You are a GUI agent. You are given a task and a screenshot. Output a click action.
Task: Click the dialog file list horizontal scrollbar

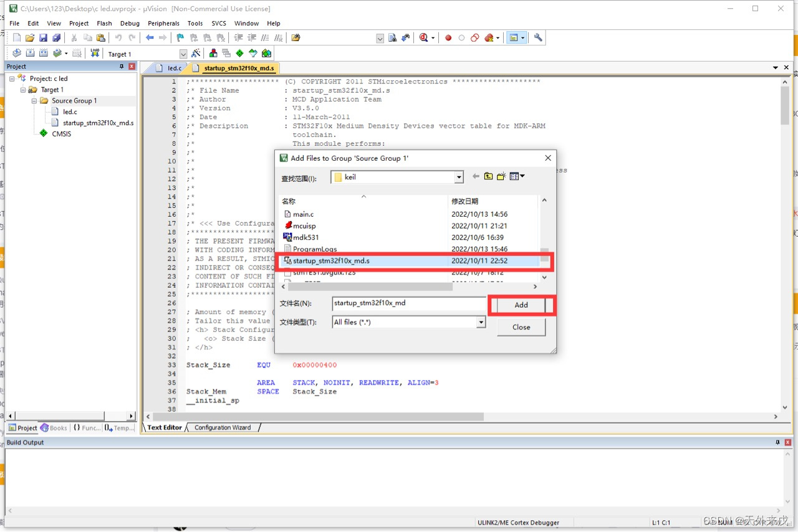370,287
